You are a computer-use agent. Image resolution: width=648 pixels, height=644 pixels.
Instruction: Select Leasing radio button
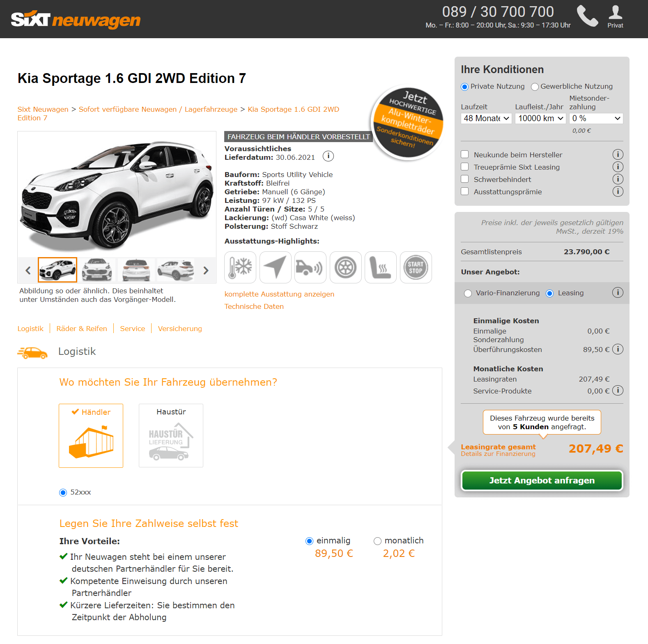pos(550,293)
